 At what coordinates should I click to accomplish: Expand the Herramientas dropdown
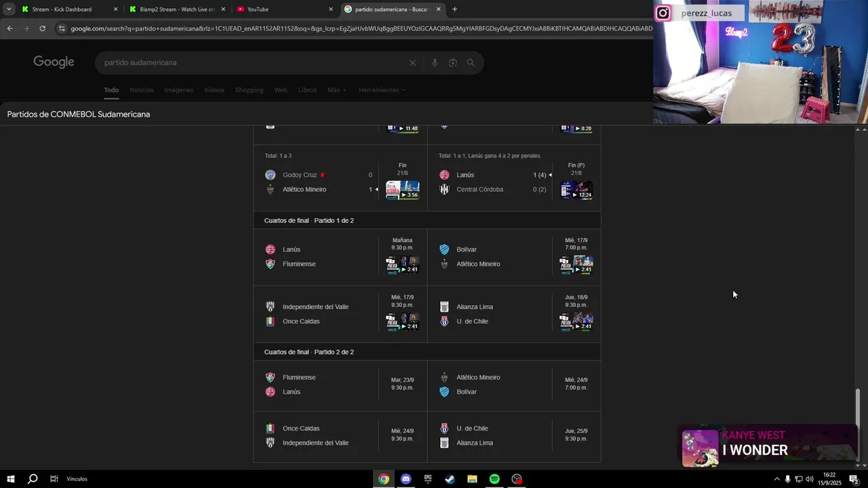pos(382,90)
